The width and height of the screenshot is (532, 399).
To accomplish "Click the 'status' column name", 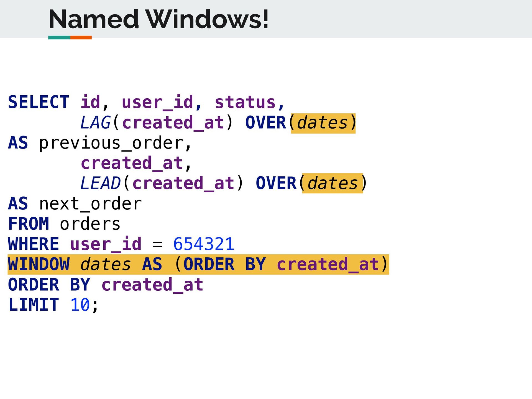I will click(245, 102).
